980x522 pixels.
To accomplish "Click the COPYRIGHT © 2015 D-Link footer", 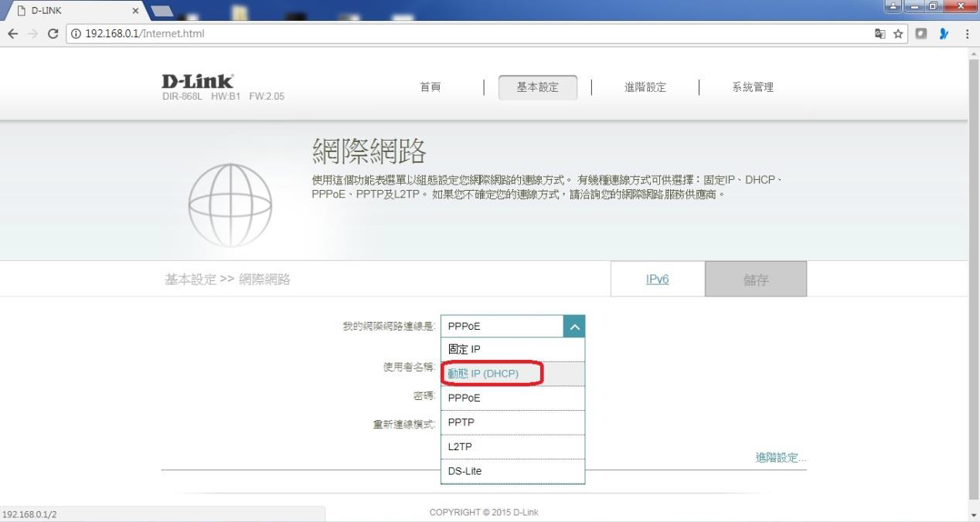I will [485, 513].
